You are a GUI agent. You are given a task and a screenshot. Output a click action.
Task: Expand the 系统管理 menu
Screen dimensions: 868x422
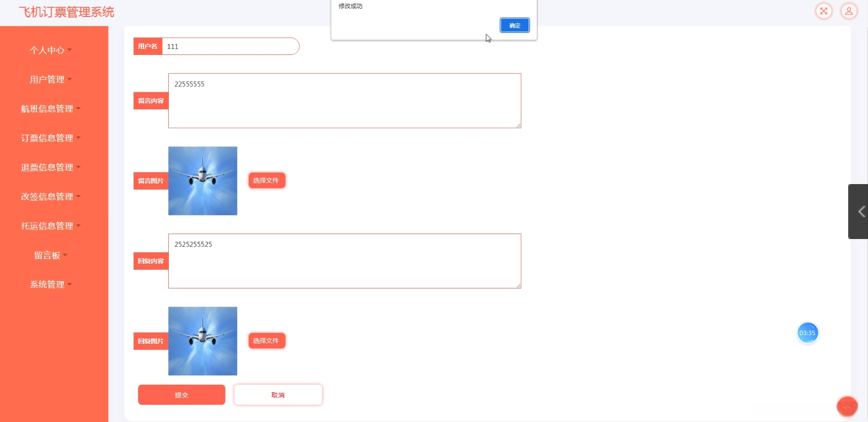[x=51, y=285]
